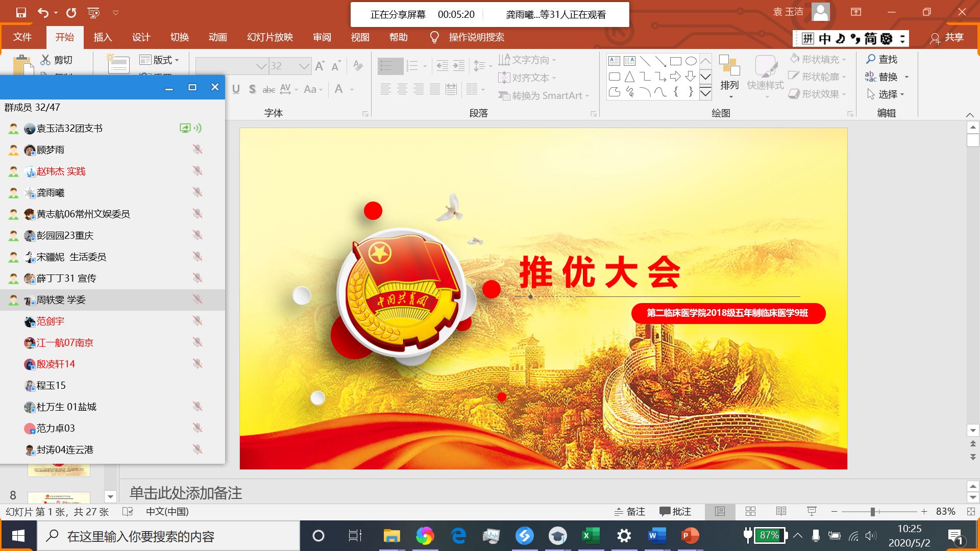Click the Save icon in quick access toolbar
Viewport: 980px width, 551px height.
pos(21,13)
